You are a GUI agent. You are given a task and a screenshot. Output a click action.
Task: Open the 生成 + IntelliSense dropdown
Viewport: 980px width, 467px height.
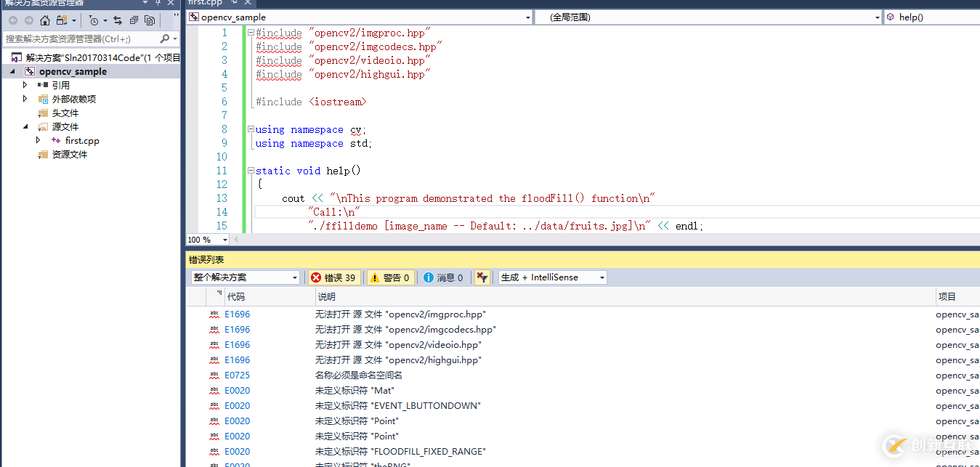tap(552, 277)
